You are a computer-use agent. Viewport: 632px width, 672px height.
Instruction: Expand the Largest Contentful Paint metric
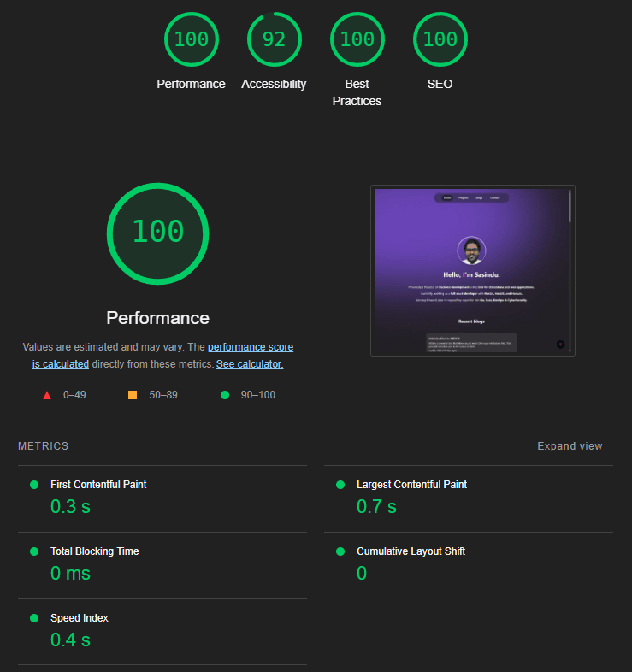[469, 498]
